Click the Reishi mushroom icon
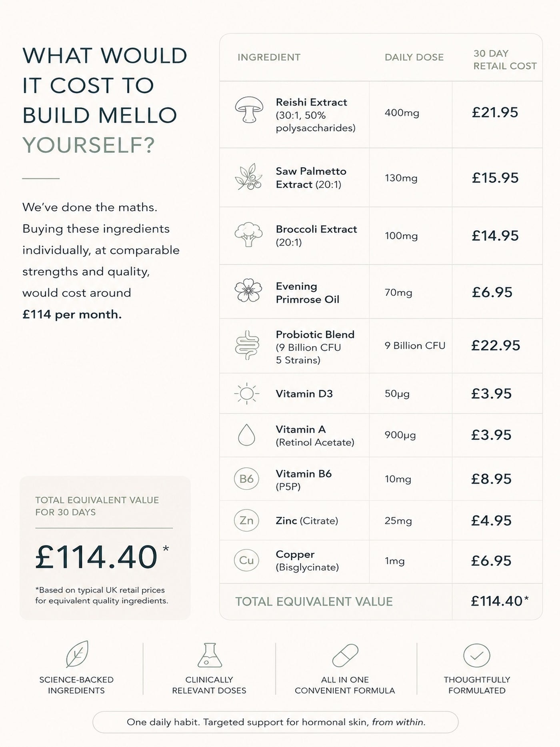Image resolution: width=560 pixels, height=747 pixels. click(249, 109)
